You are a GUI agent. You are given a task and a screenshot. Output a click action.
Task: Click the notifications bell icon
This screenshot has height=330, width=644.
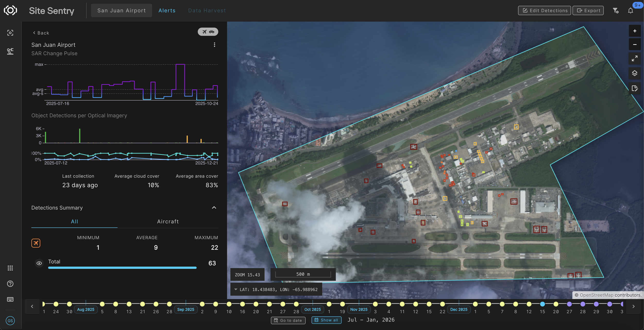pyautogui.click(x=630, y=10)
